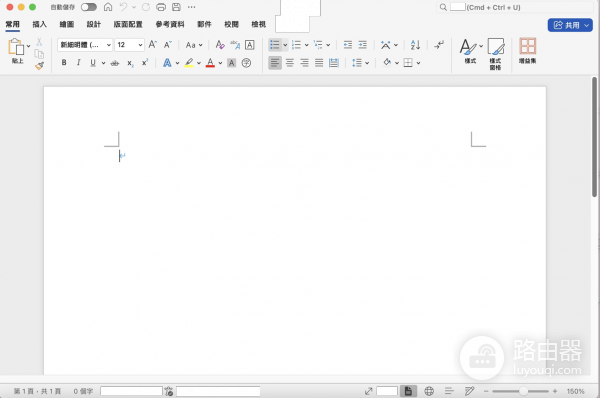Toggle strikethrough formatting
600x398 pixels.
(x=115, y=63)
